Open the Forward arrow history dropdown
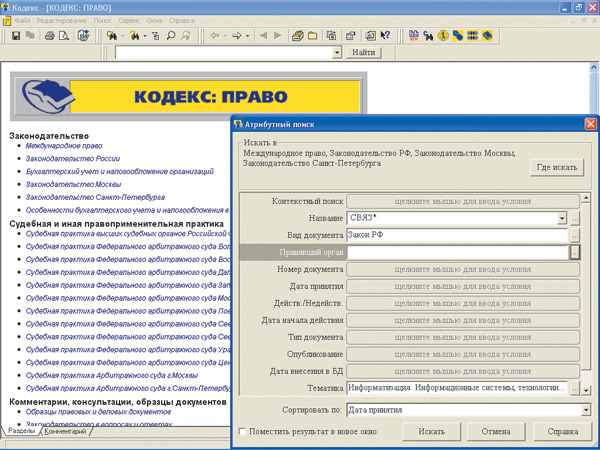 247,36
